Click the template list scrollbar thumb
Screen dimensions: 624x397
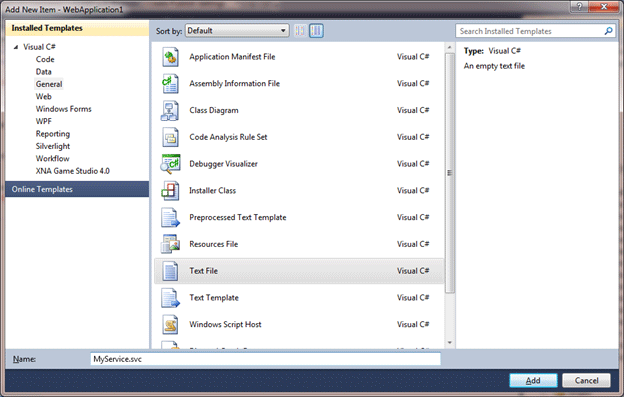[450, 173]
